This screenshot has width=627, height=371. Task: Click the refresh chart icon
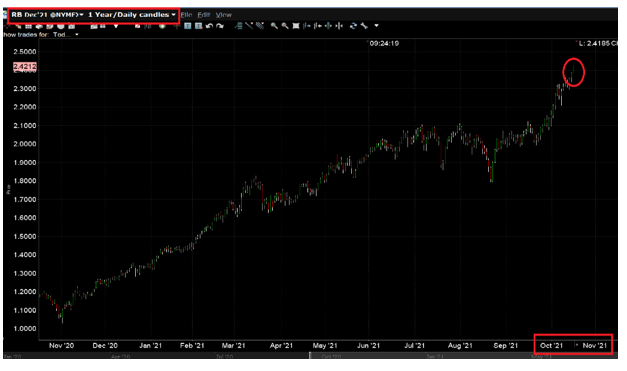tap(353, 26)
